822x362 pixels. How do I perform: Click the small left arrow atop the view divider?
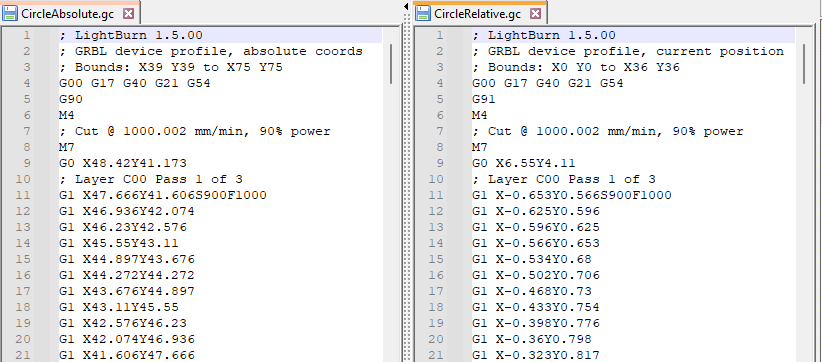(x=407, y=6)
